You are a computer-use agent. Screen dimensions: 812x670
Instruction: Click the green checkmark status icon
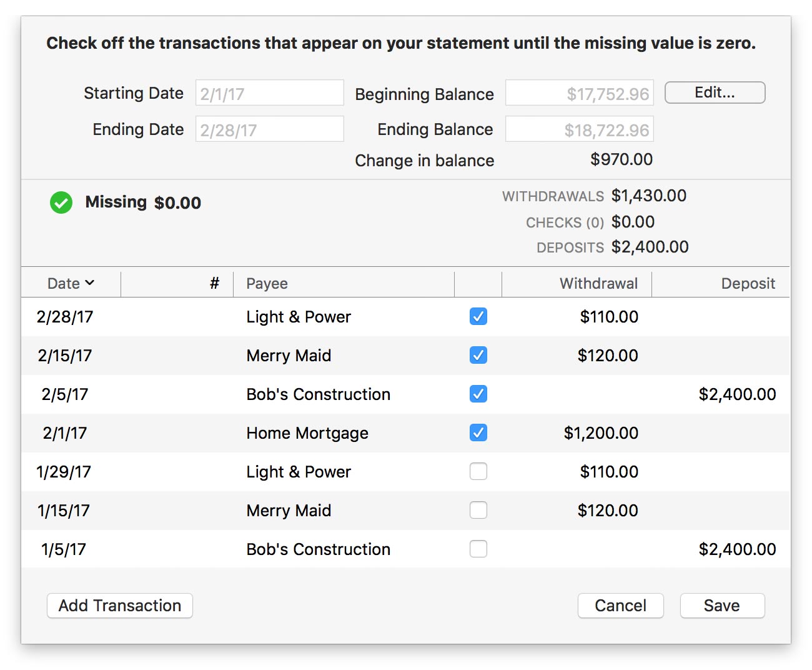coord(61,202)
